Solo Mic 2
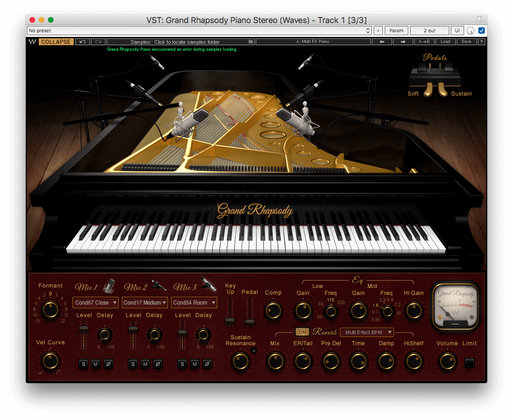 [x=133, y=364]
